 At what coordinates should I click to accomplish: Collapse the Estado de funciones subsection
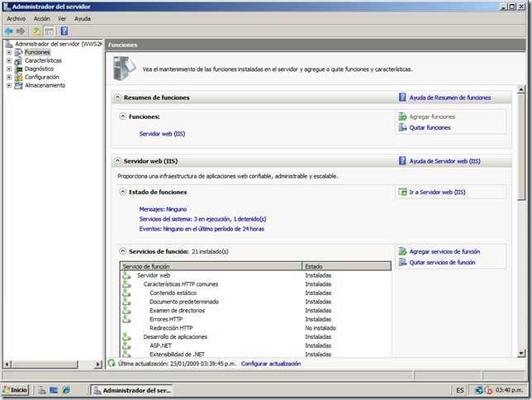click(123, 192)
